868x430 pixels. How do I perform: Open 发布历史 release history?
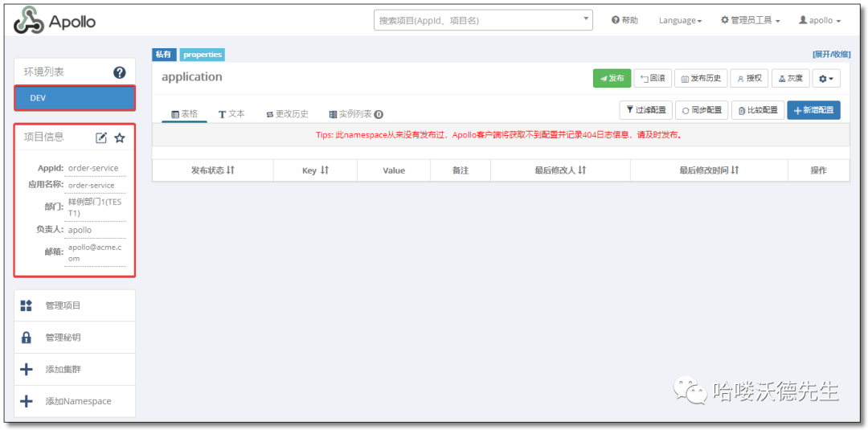(701, 79)
